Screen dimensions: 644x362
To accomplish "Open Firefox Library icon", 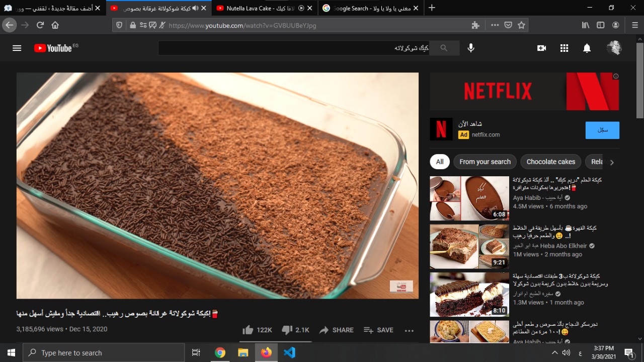I will coord(586,25).
